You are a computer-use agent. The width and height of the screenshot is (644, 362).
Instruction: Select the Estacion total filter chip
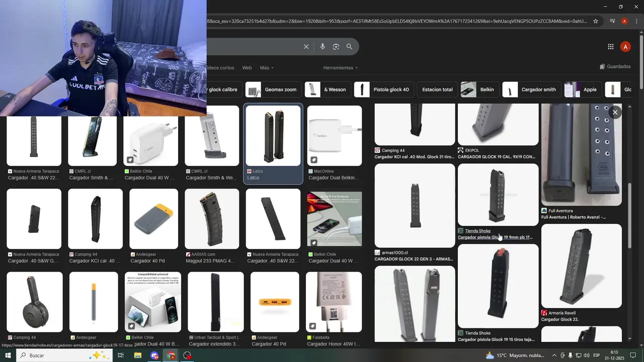[437, 89]
